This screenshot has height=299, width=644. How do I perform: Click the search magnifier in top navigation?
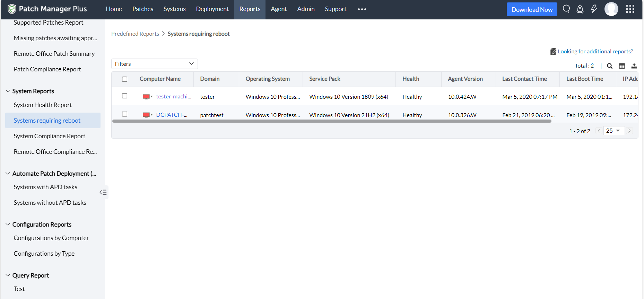(566, 9)
